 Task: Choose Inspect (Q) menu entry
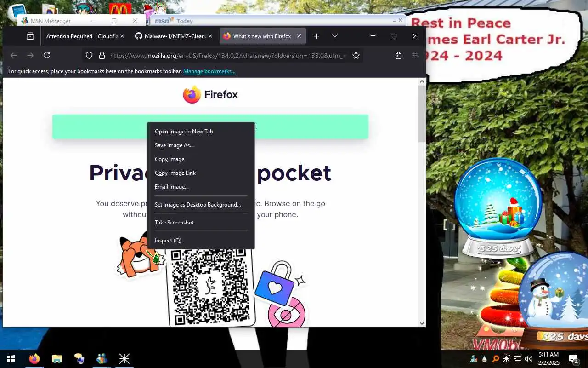201,241
